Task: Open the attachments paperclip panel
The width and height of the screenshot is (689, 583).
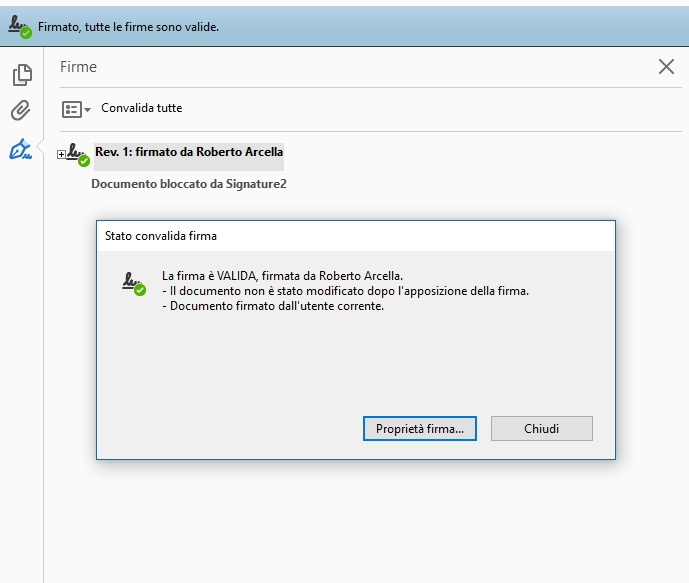Action: point(21,110)
